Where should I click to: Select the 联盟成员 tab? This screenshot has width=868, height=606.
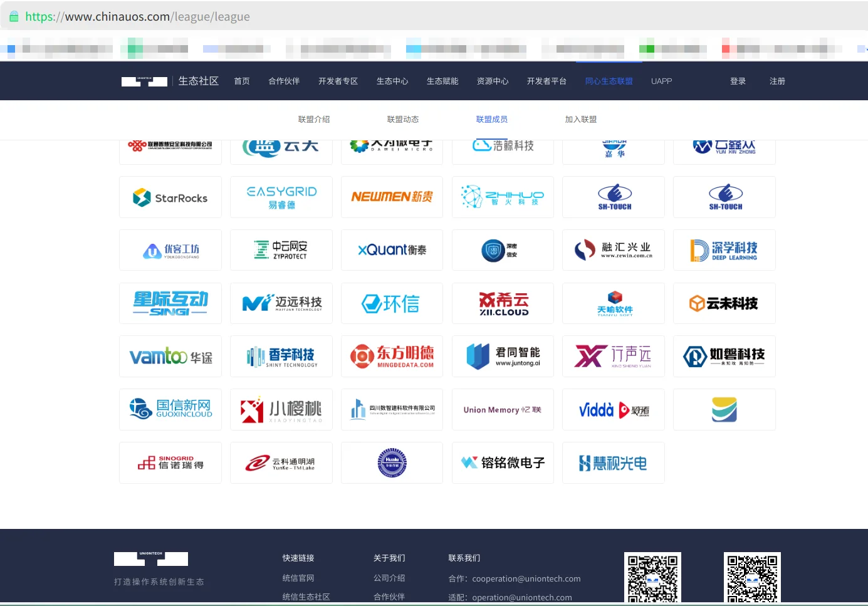pyautogui.click(x=492, y=119)
